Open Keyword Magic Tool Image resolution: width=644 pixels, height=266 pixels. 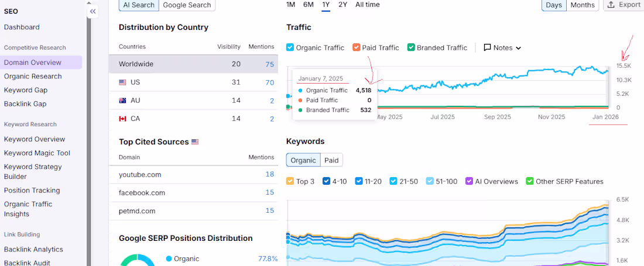point(37,153)
